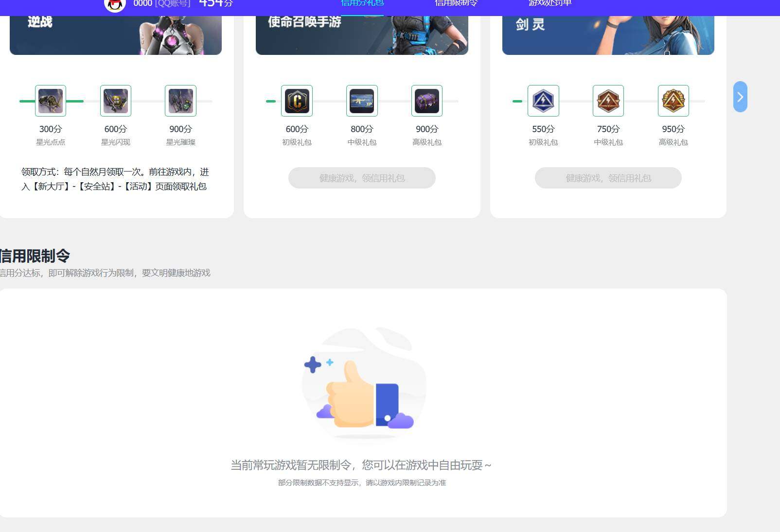
Task: Open the 550分 初级礼包 blue badge icon
Action: point(543,101)
